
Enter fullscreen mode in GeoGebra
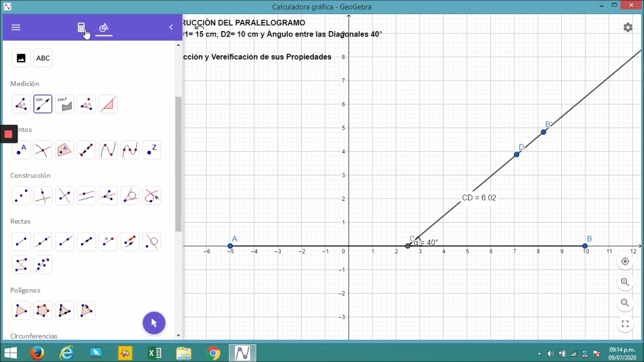click(x=625, y=324)
